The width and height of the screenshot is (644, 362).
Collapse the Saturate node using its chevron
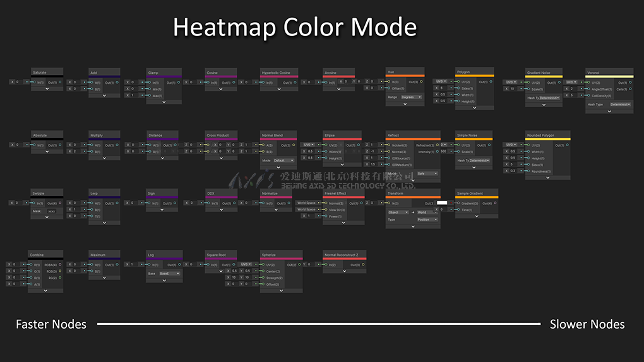(x=47, y=89)
